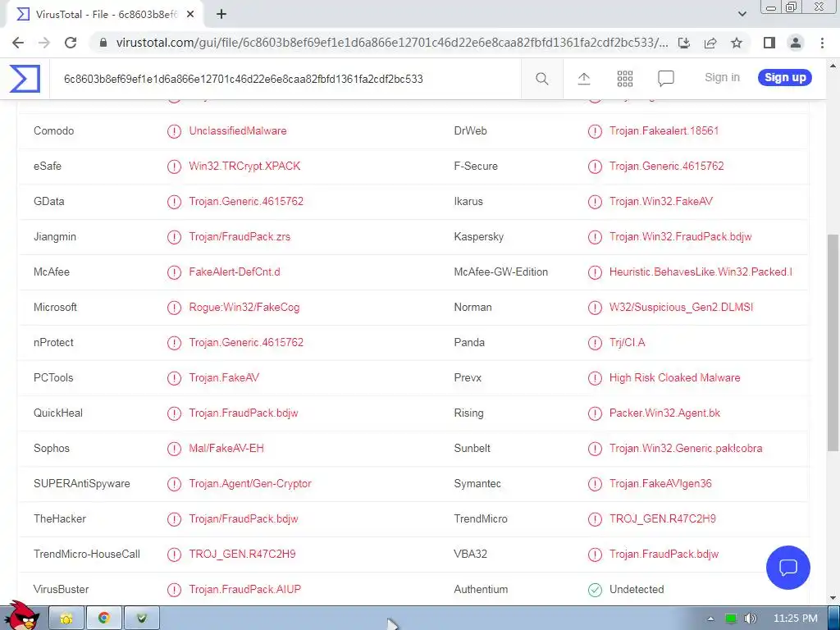Go back with browser back arrow

click(x=18, y=43)
